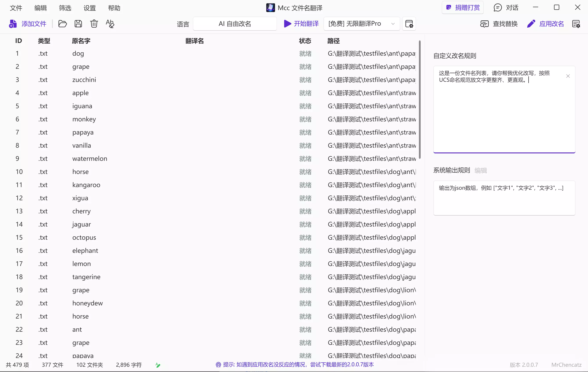Click inside the custom rename rule text box

(x=503, y=110)
